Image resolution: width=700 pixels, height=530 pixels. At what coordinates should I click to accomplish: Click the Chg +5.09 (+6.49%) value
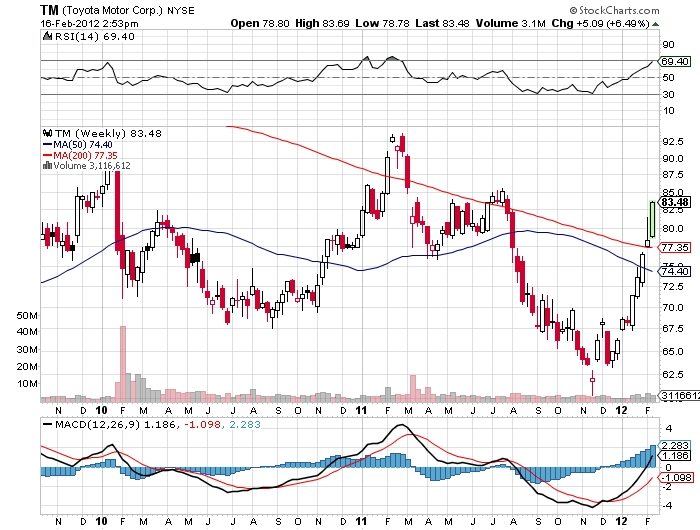[x=600, y=24]
